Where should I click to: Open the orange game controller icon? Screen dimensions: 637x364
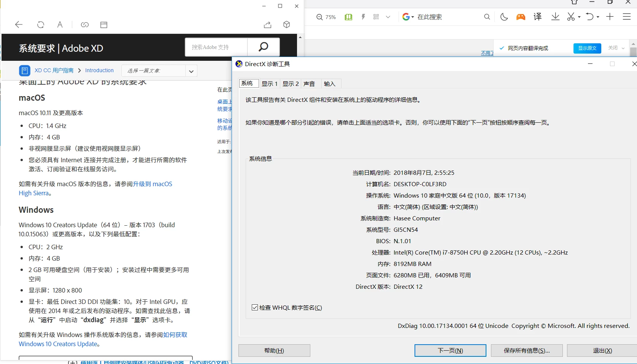[521, 17]
